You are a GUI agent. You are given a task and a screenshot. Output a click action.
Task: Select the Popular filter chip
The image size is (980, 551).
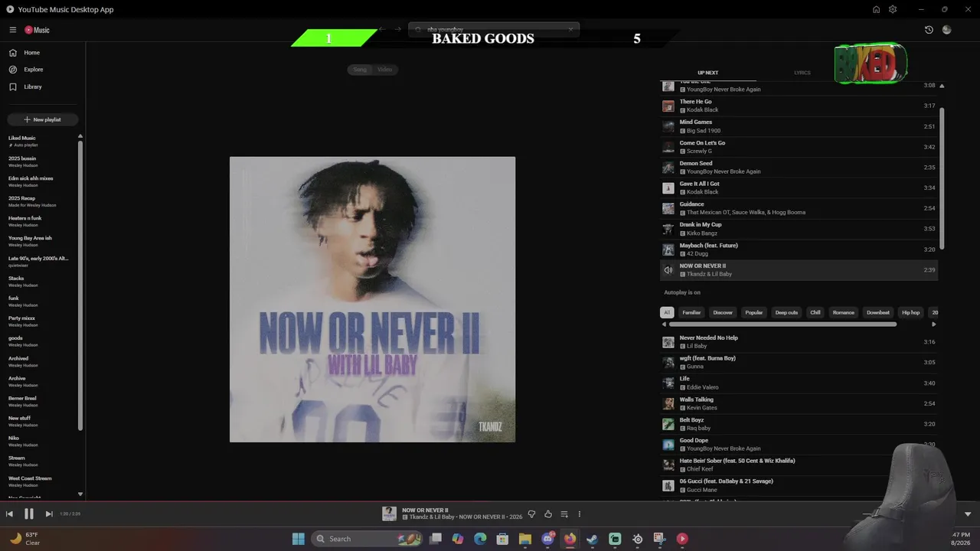[754, 312]
